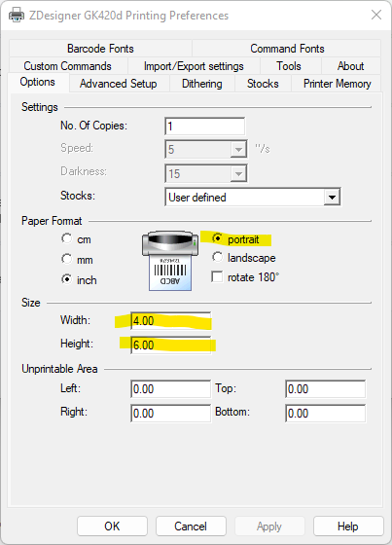Enable the rotate 180° checkbox
The image size is (392, 545).
point(217,277)
